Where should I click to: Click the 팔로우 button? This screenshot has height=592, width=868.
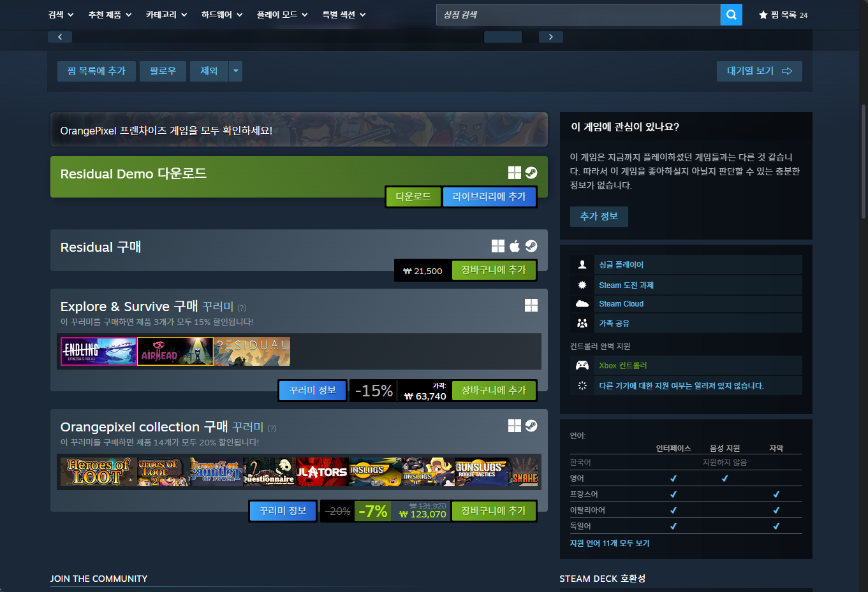(163, 71)
